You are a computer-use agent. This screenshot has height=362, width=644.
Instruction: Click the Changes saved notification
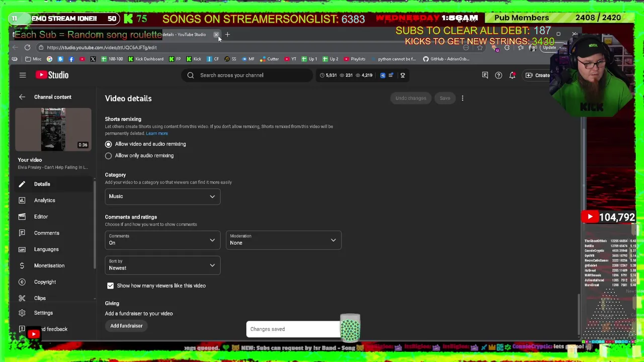pyautogui.click(x=293, y=329)
